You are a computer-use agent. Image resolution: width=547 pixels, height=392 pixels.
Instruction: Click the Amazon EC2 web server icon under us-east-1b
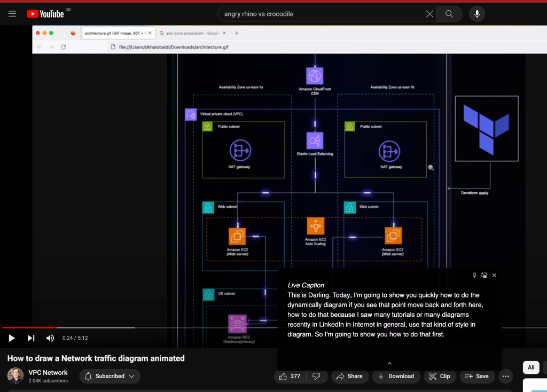393,236
